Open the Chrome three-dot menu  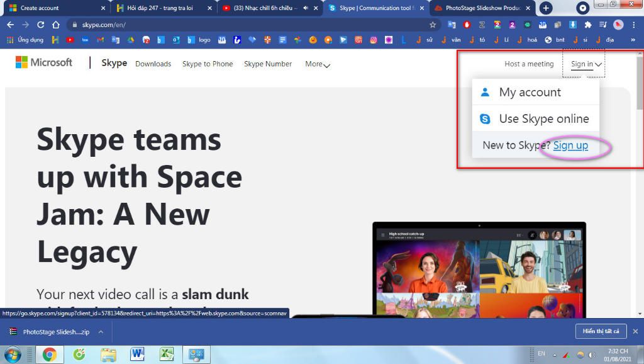tap(634, 25)
